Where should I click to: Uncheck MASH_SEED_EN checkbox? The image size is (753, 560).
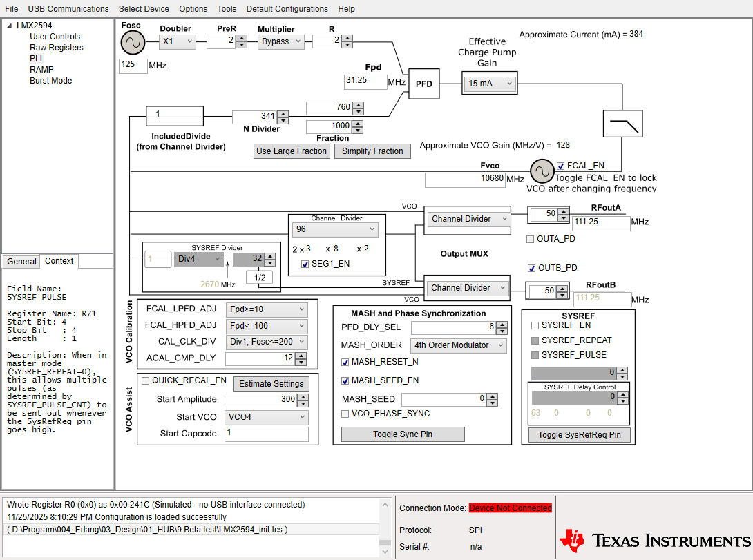click(x=345, y=380)
